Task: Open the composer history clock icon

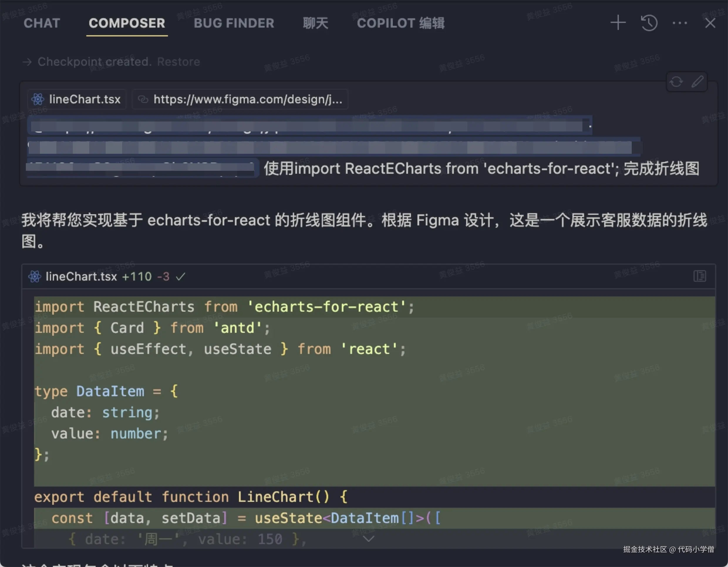Action: coord(649,23)
